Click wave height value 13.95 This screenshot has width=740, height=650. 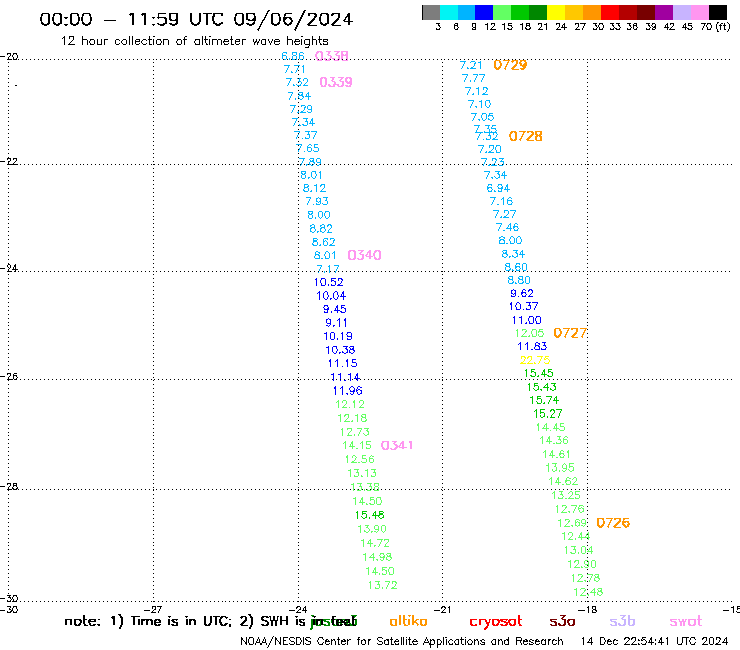pyautogui.click(x=560, y=468)
